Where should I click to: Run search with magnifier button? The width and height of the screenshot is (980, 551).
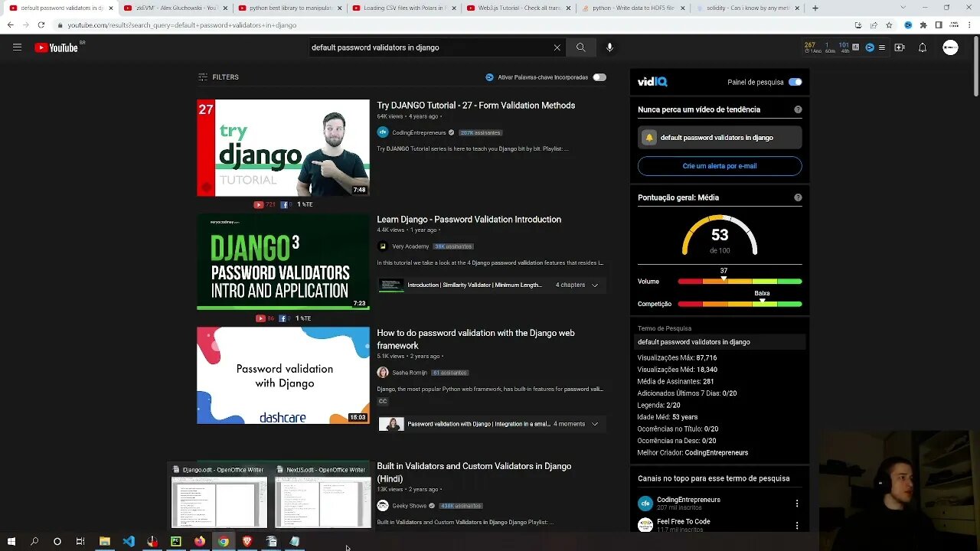[x=580, y=47]
